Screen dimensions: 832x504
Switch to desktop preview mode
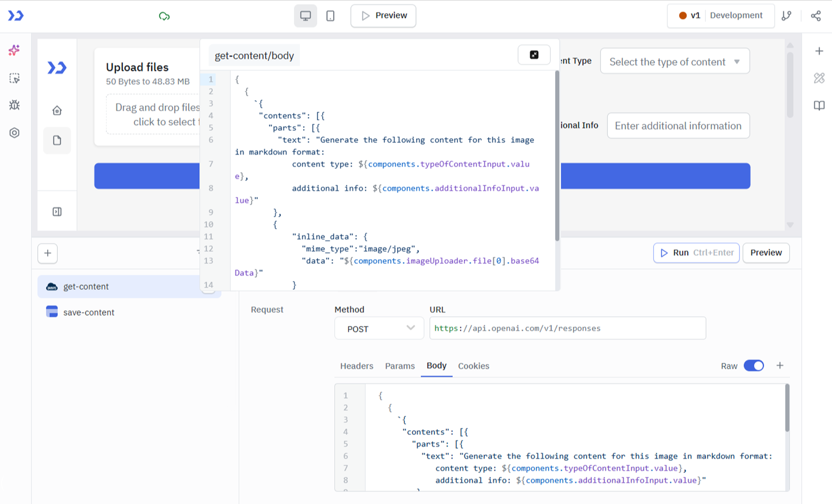click(305, 16)
